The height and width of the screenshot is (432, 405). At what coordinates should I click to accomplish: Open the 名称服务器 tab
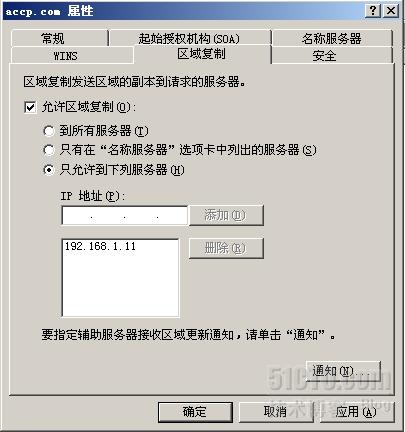point(332,38)
